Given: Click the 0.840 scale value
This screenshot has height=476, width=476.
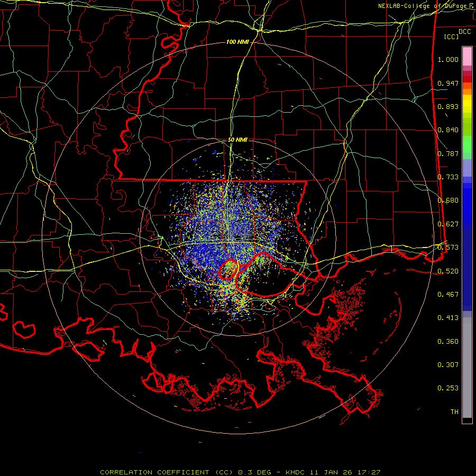Looking at the screenshot, I should point(448,130).
